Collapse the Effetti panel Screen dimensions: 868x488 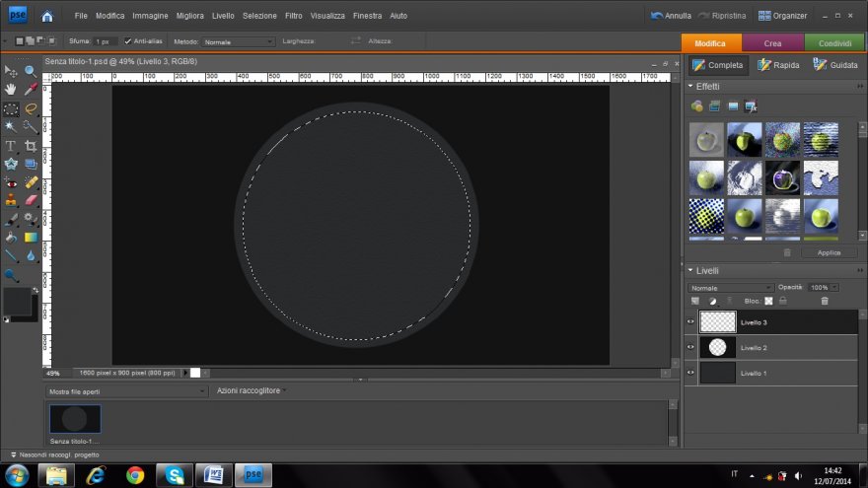coord(690,87)
